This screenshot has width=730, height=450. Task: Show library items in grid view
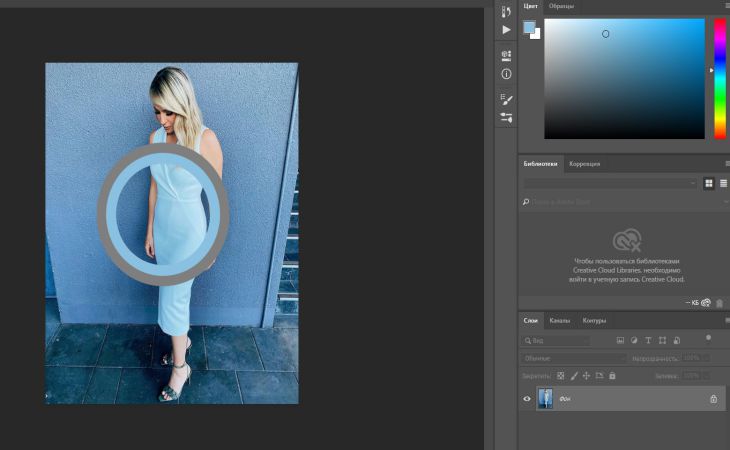[x=709, y=183]
